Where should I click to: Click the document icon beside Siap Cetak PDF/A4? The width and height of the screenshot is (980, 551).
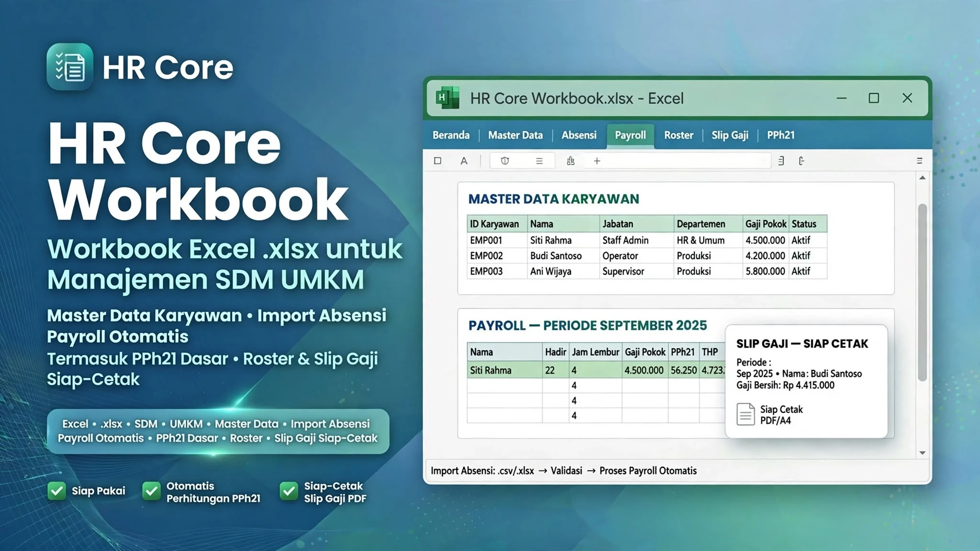click(746, 414)
